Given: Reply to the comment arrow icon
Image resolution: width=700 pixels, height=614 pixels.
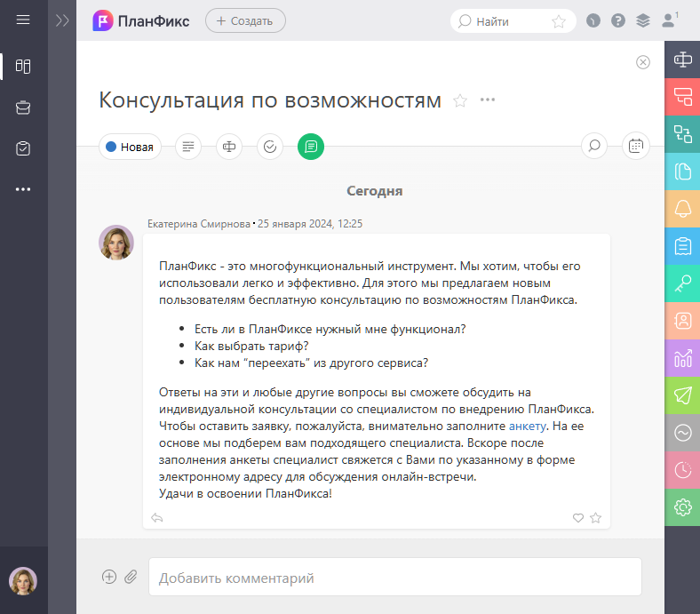Looking at the screenshot, I should [x=156, y=517].
